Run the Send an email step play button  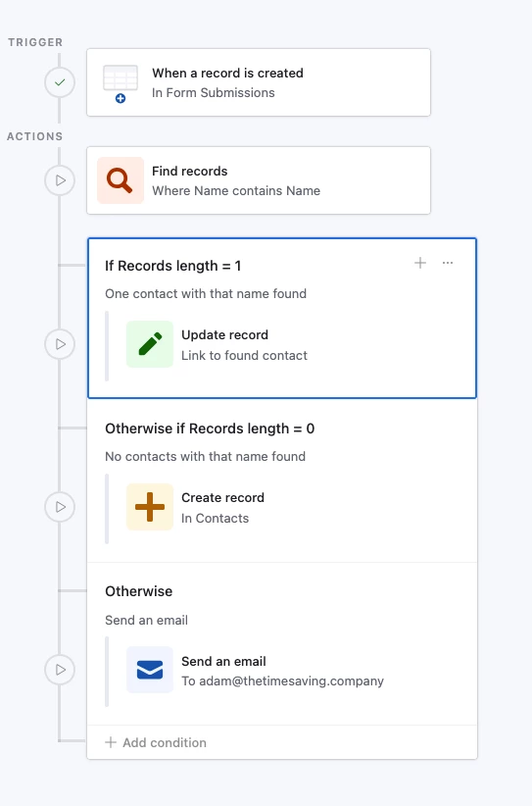coord(60,670)
